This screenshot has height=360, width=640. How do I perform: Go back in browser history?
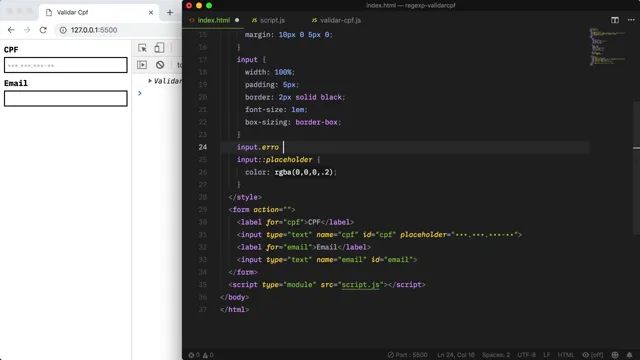(11, 30)
